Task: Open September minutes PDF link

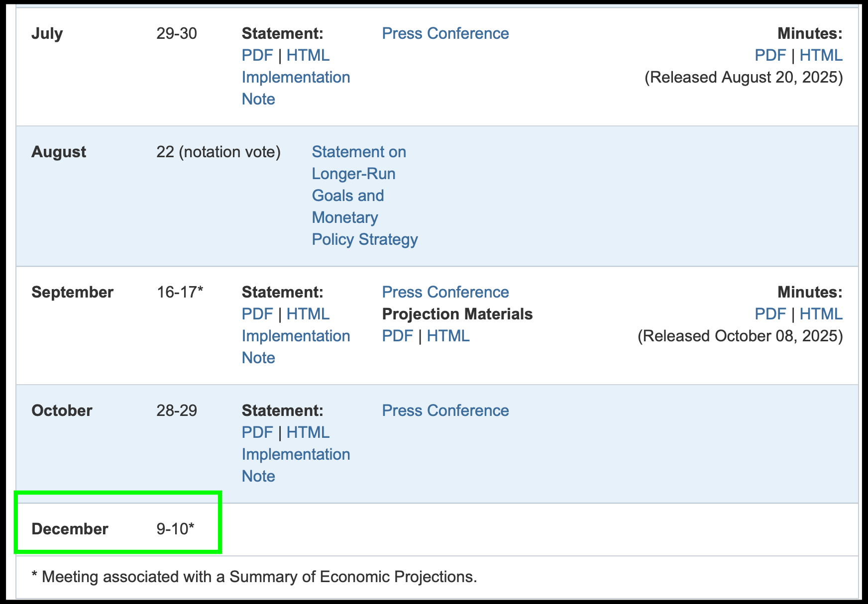Action: click(x=770, y=314)
